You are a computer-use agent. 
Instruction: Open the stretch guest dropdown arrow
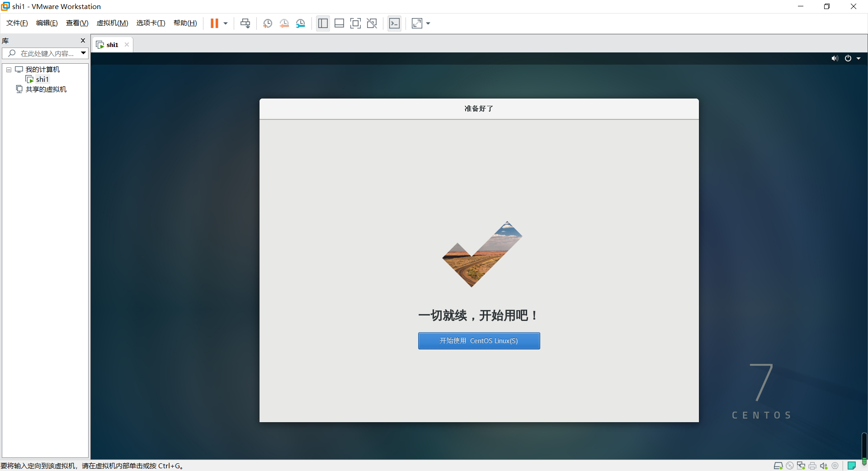coord(428,24)
